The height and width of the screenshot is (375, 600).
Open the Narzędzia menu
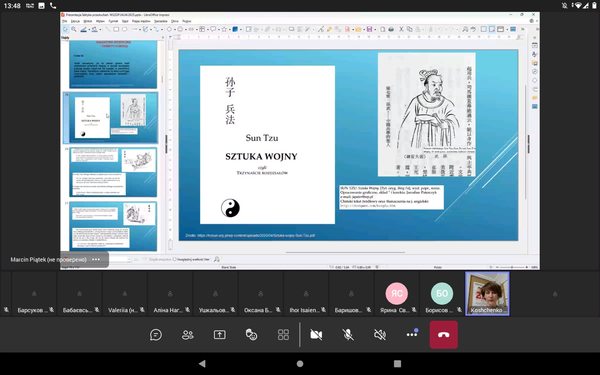click(161, 21)
